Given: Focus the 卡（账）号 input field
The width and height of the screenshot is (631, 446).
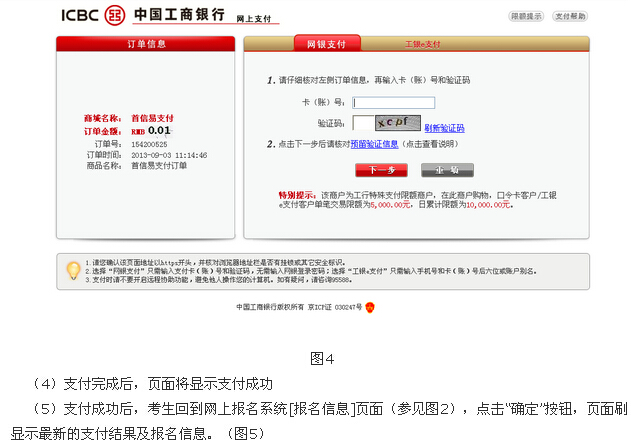Looking at the screenshot, I should [394, 103].
